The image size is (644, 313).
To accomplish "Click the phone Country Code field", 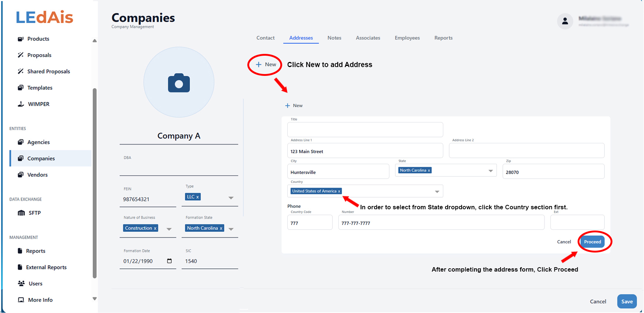I will click(310, 222).
